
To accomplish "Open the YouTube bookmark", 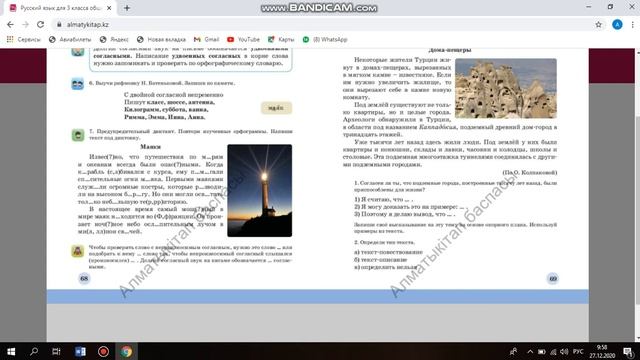I will coord(243,40).
